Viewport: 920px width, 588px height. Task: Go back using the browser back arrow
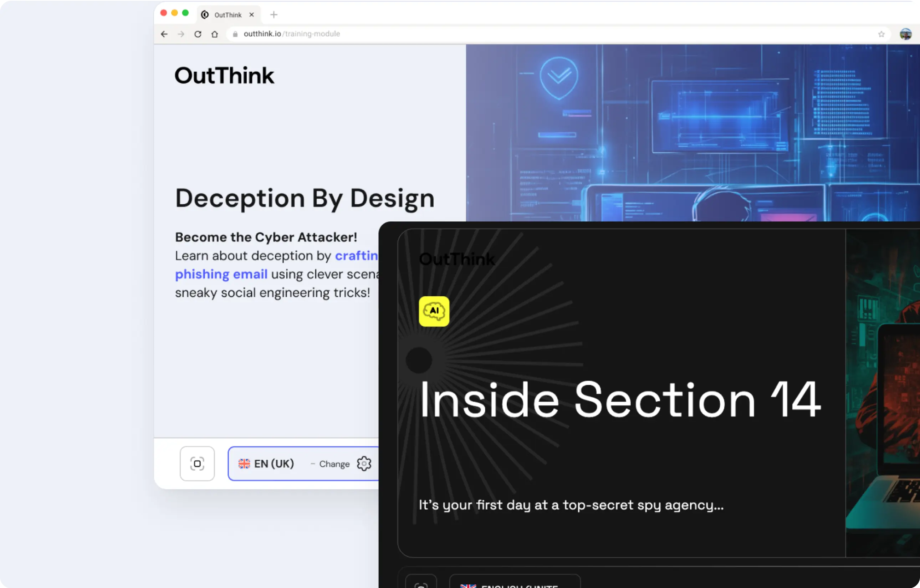click(164, 34)
